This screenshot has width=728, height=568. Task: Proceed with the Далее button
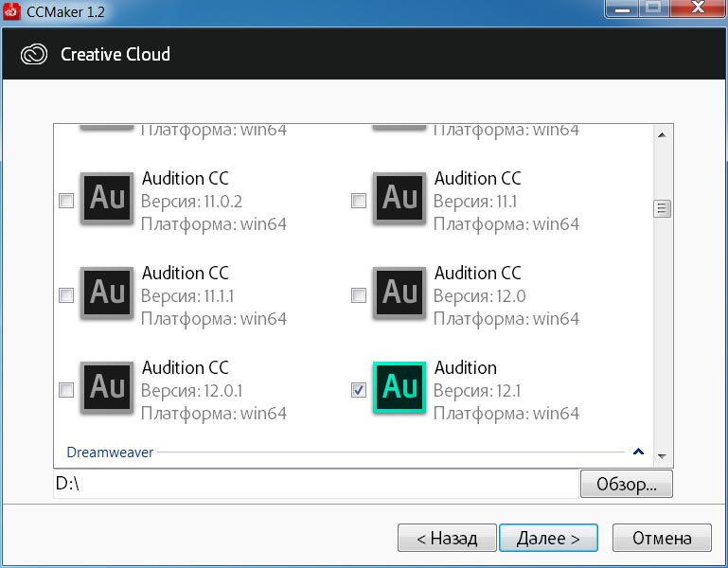click(x=548, y=539)
